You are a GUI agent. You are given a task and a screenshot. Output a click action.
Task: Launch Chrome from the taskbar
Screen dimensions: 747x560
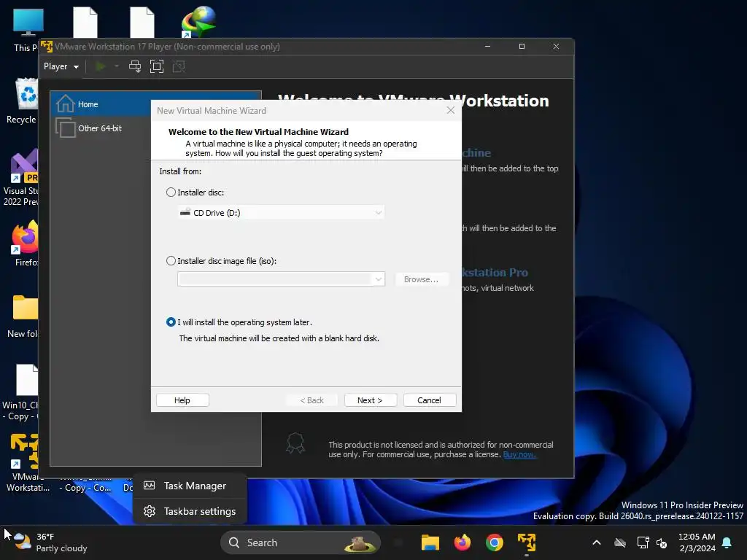[x=495, y=542]
